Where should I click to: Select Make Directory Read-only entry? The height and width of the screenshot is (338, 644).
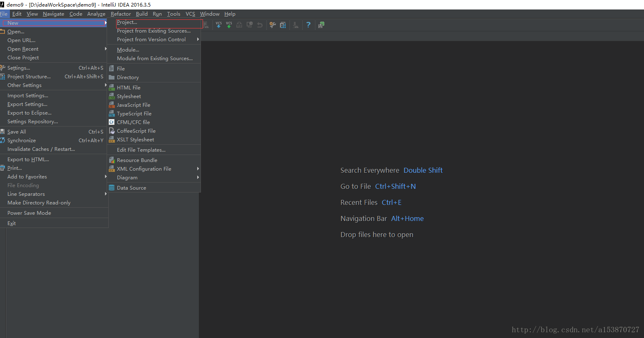pyautogui.click(x=54, y=203)
